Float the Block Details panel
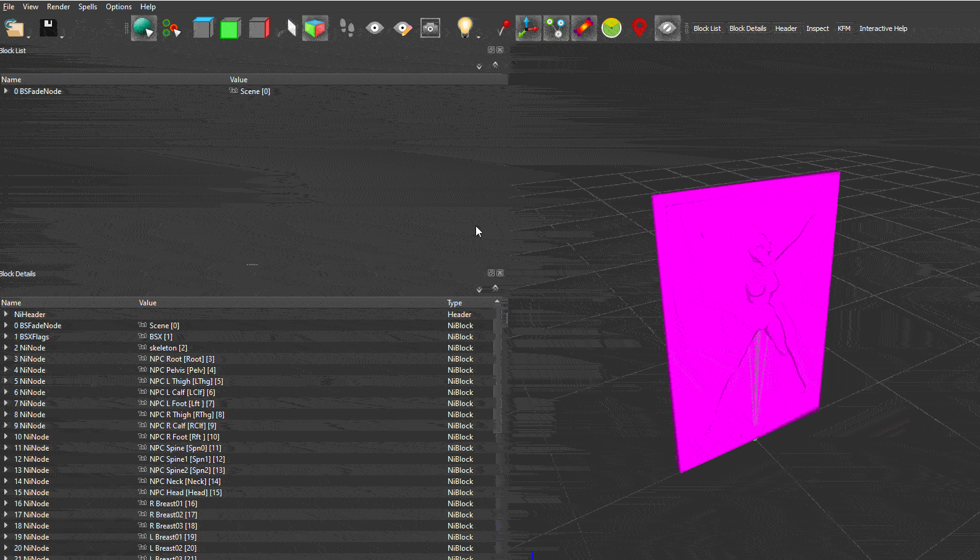The image size is (980, 560). [x=491, y=273]
